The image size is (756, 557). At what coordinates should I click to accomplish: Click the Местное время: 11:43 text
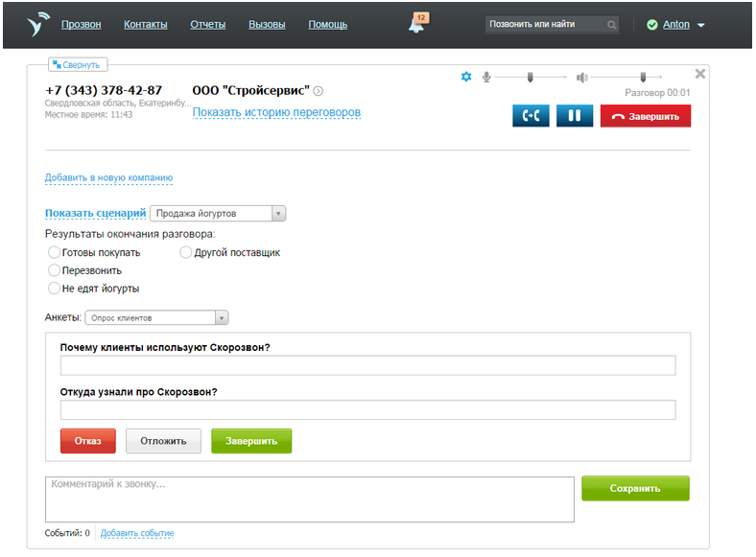coord(88,115)
